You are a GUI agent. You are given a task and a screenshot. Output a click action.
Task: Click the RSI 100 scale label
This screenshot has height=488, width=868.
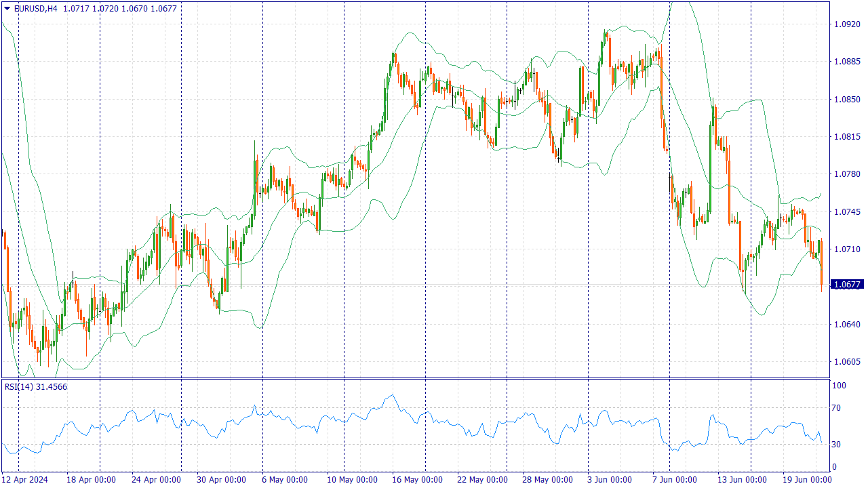[840, 386]
